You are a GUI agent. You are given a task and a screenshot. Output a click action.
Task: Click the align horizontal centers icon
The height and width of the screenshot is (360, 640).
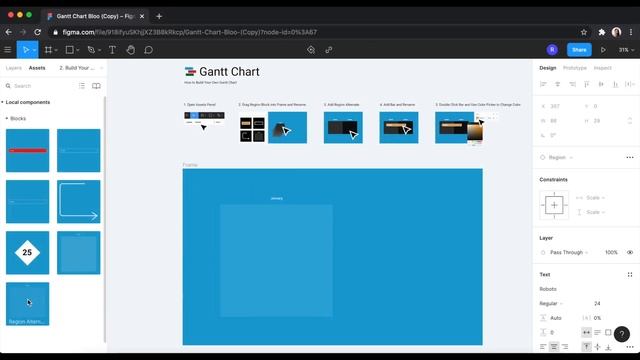click(558, 84)
